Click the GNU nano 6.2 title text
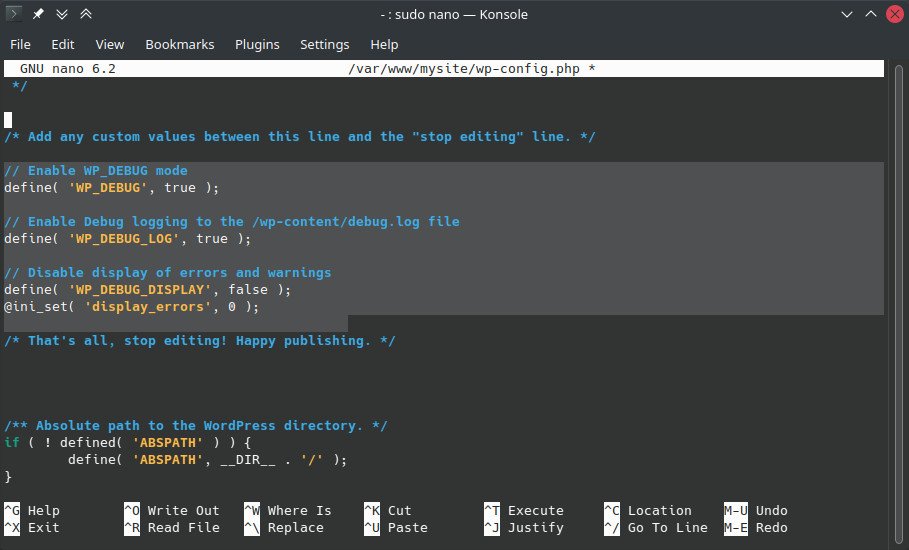909x550 pixels. (x=68, y=69)
